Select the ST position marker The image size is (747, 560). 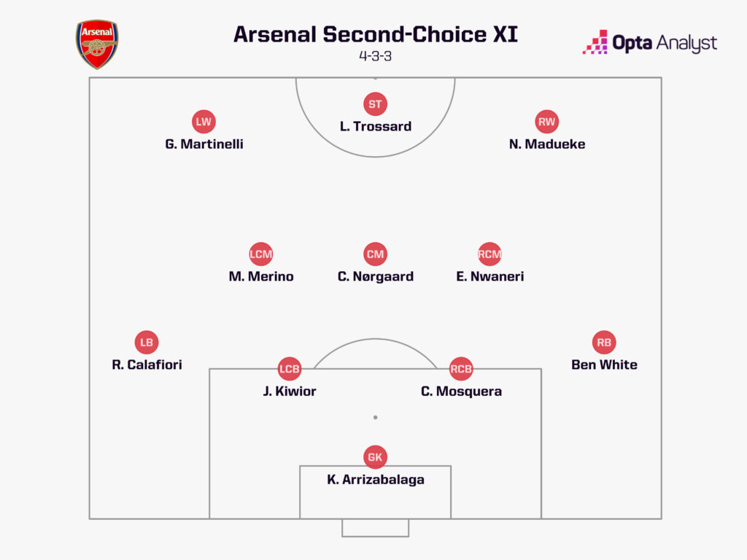point(375,104)
